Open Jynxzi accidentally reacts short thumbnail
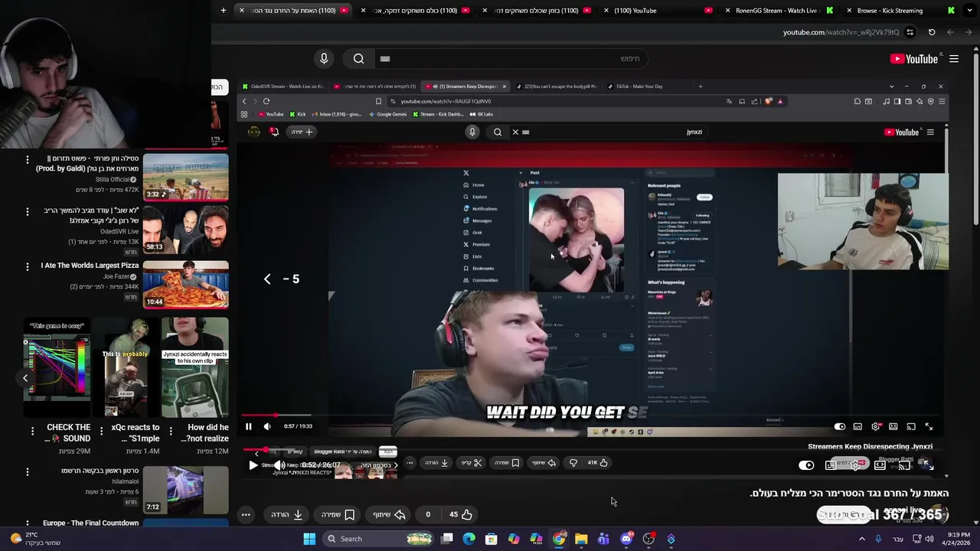 (x=194, y=368)
